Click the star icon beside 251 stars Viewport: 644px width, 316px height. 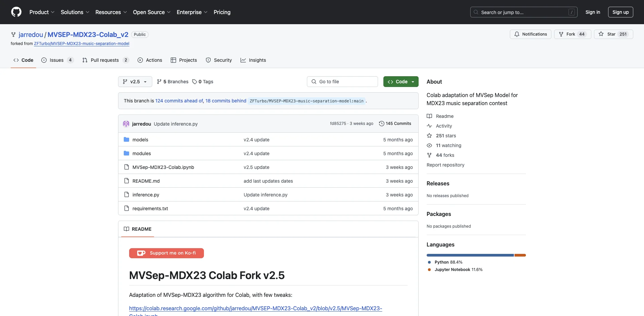click(x=429, y=136)
